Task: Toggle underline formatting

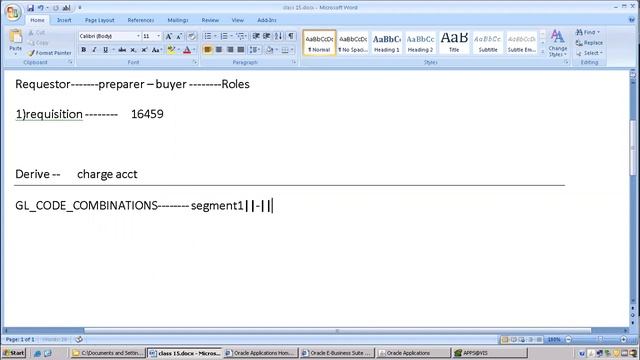Action: pos(105,50)
